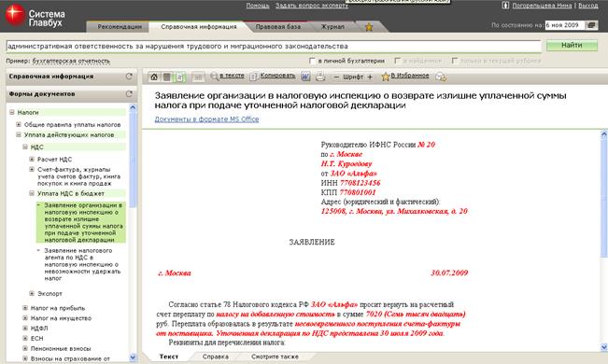Viewport: 608px width, 364px height.
Task: Click the tree panel scroll up arrow
Action: coord(133,107)
